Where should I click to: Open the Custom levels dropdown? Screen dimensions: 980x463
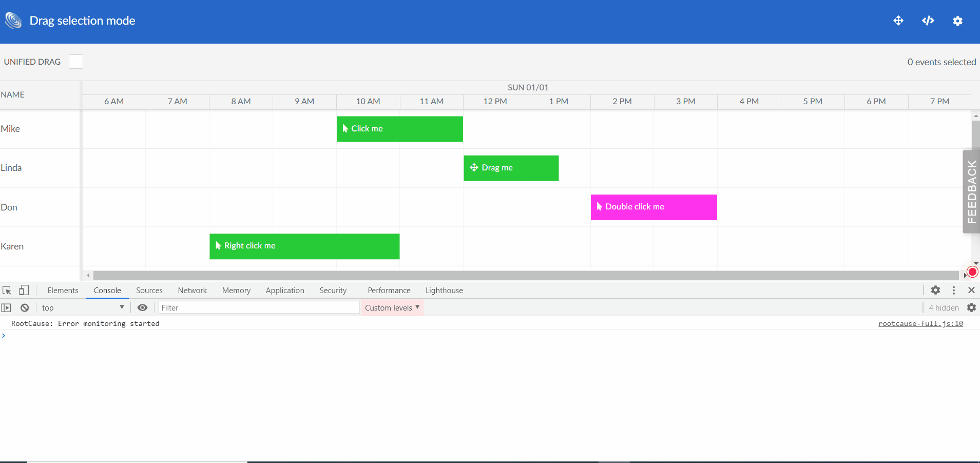[391, 307]
